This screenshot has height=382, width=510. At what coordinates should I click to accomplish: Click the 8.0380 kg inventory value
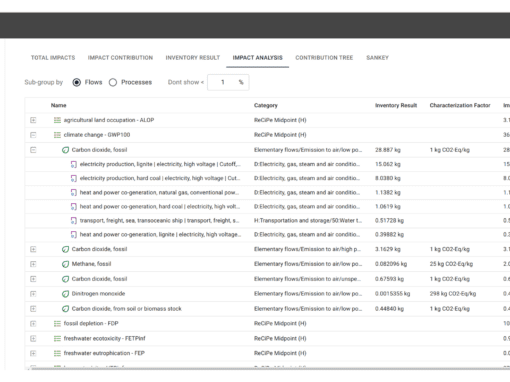point(388,178)
